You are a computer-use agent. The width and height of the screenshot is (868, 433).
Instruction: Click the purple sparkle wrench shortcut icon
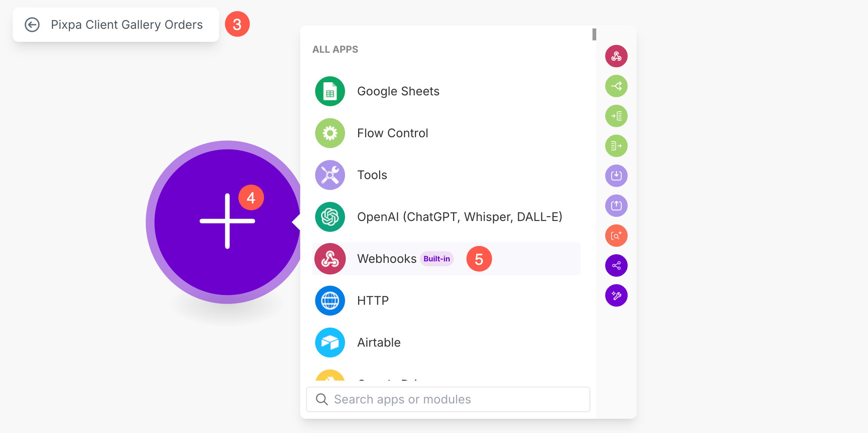click(616, 295)
